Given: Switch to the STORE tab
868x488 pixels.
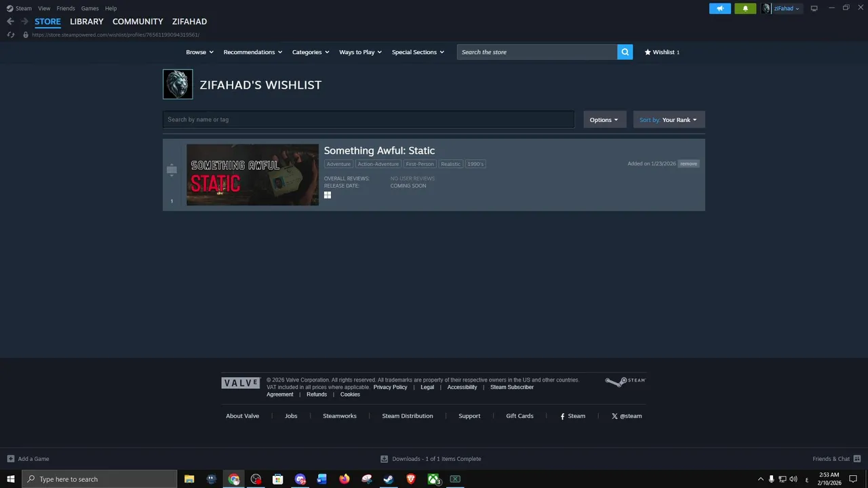Looking at the screenshot, I should point(47,22).
